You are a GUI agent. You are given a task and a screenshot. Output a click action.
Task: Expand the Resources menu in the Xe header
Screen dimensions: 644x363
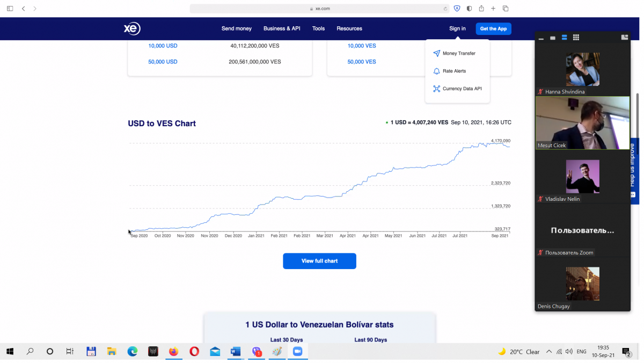click(349, 28)
